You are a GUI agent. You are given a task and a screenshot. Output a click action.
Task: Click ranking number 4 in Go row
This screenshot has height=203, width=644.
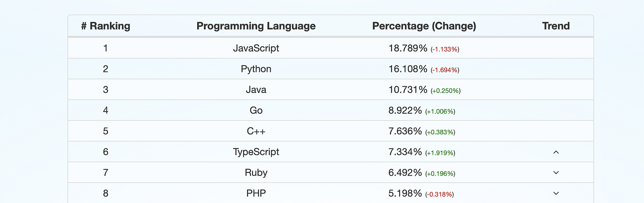[x=105, y=110]
